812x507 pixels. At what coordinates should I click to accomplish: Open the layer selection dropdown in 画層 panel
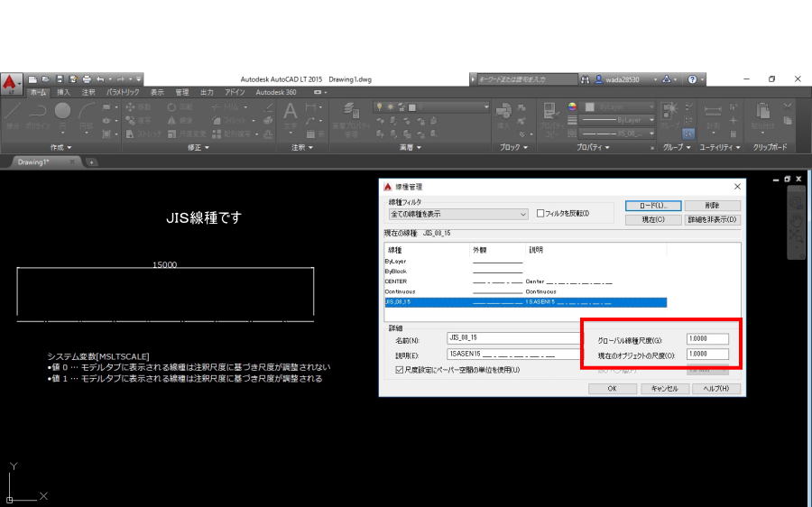[431, 106]
